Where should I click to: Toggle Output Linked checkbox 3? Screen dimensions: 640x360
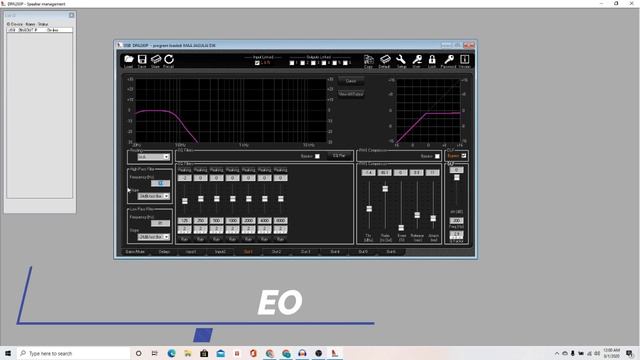coord(313,63)
